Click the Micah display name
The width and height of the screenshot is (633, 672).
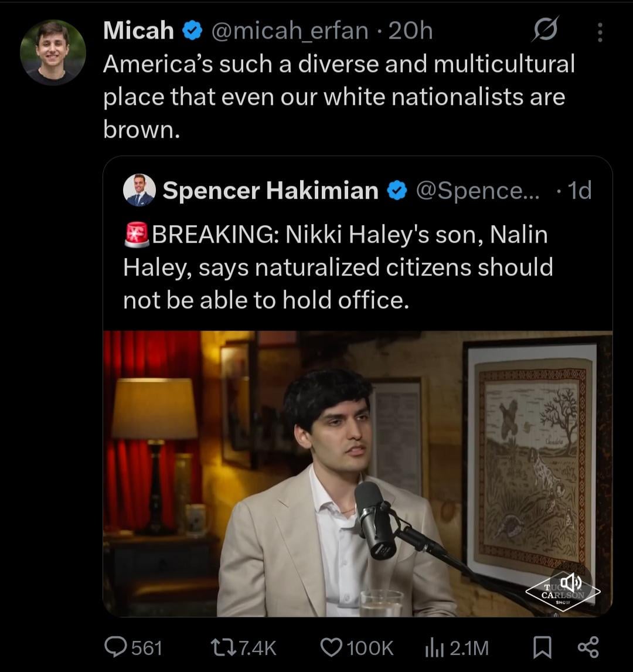pyautogui.click(x=138, y=30)
